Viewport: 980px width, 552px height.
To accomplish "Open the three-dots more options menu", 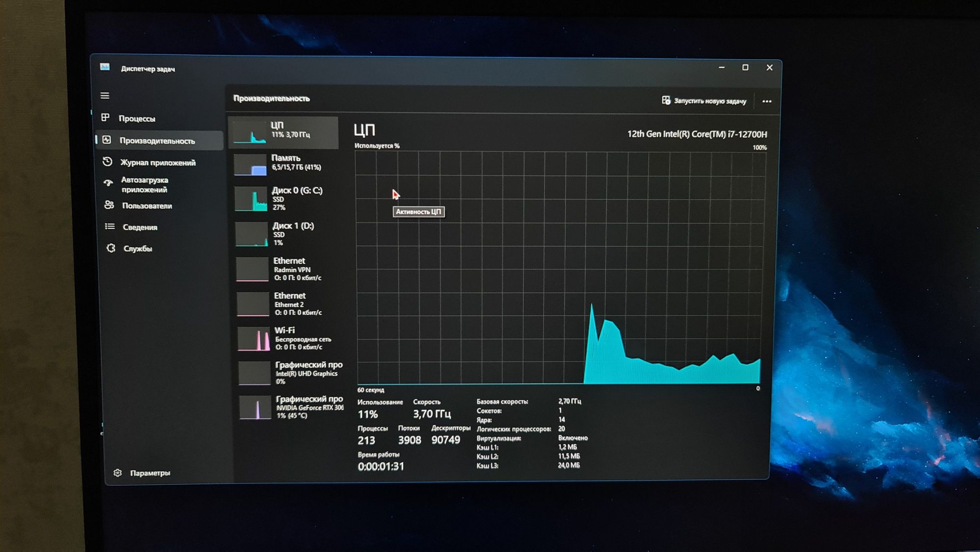I will tap(767, 101).
